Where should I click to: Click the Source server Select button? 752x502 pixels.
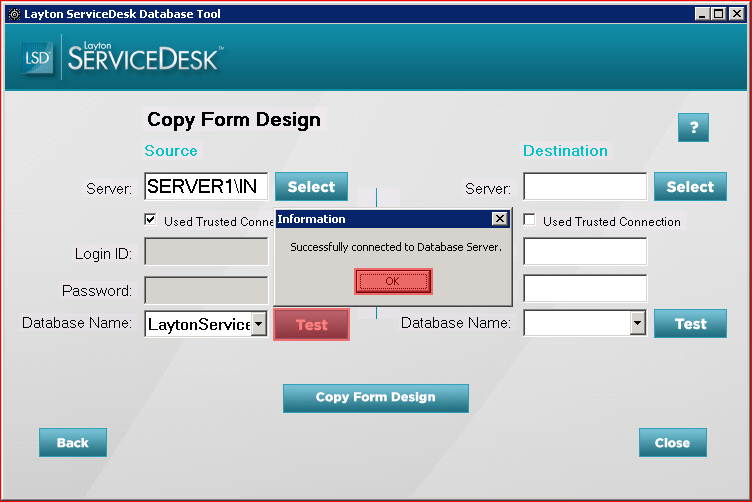click(311, 187)
